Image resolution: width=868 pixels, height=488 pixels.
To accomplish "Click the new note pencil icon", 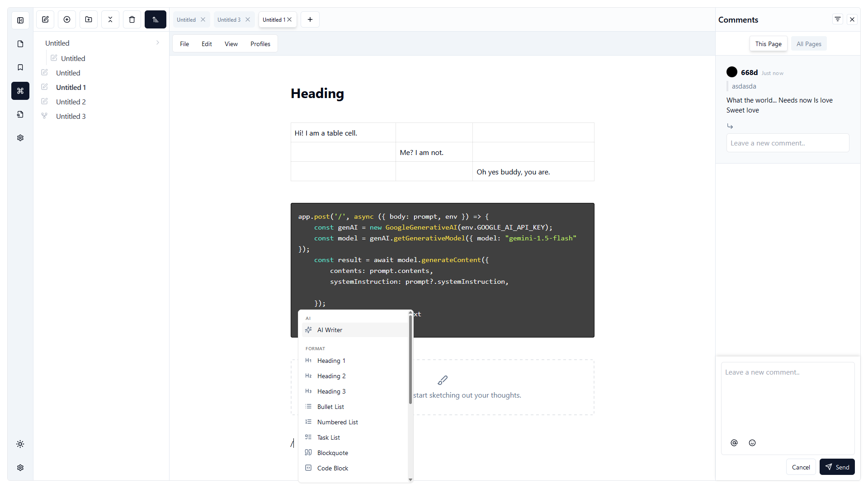I will click(x=45, y=19).
